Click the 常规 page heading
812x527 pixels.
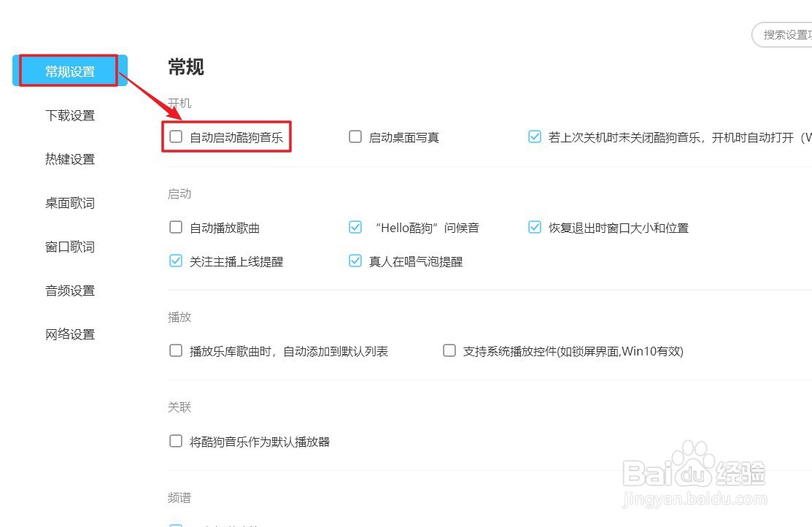click(186, 67)
